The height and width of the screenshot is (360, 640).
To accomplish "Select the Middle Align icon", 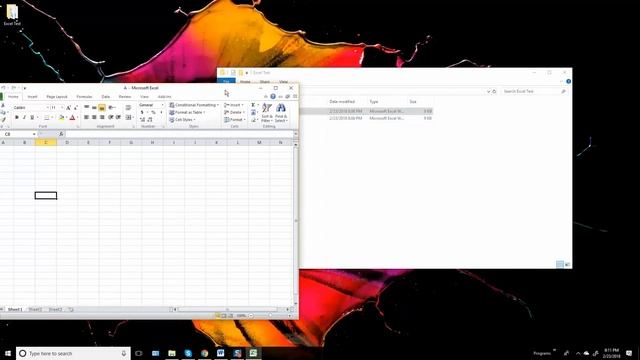I will pyautogui.click(x=94, y=108).
